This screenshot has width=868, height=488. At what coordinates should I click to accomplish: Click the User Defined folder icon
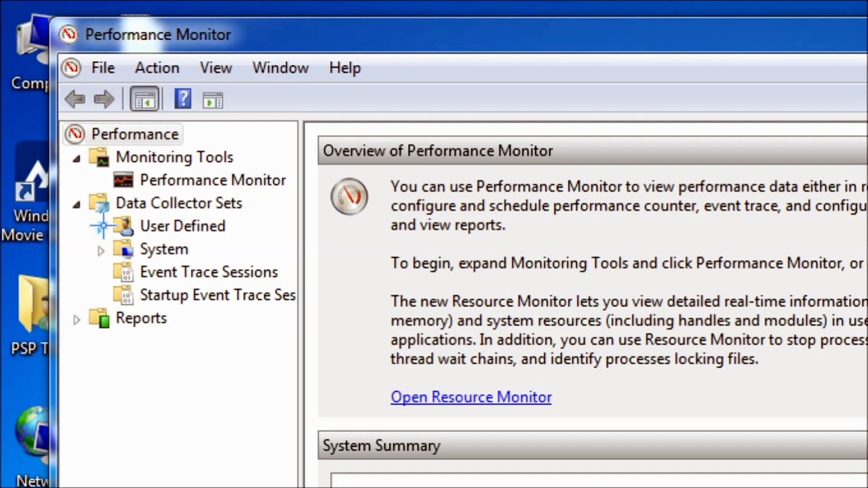pyautogui.click(x=123, y=226)
